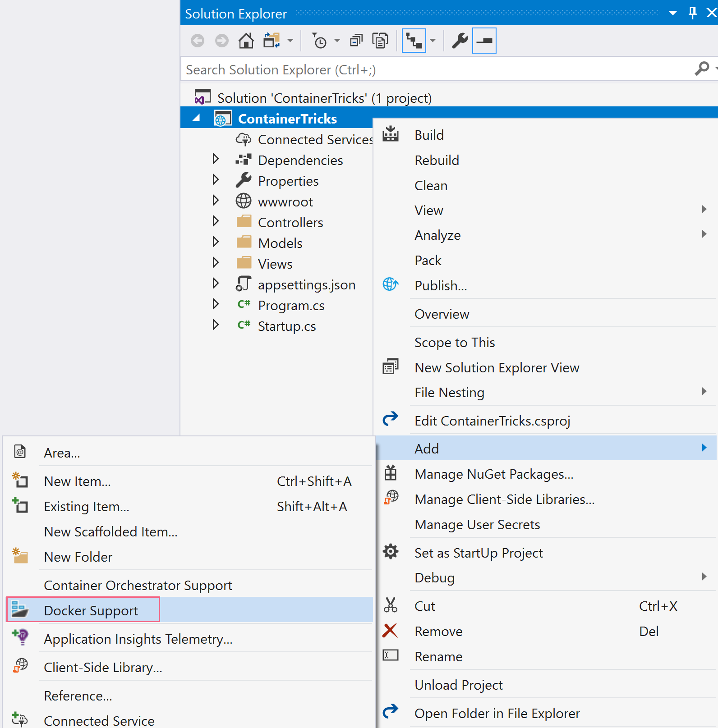Click Set as StartUp Project
The image size is (718, 728).
pos(545,553)
